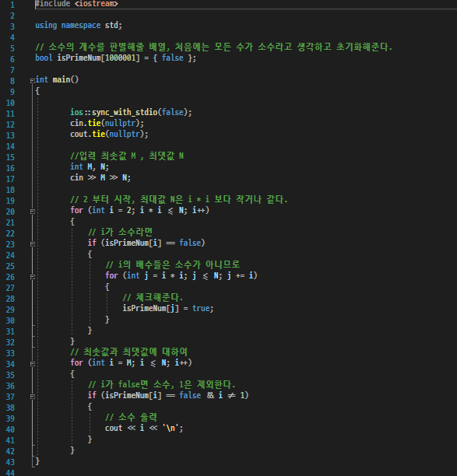Select line number 40 in the gutter
This screenshot has width=457, height=476.
tap(10, 429)
